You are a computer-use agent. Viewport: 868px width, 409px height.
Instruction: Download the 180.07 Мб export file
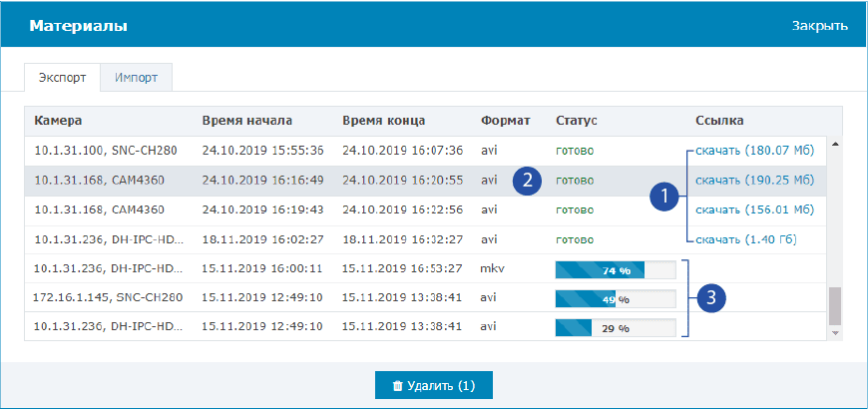click(x=754, y=151)
